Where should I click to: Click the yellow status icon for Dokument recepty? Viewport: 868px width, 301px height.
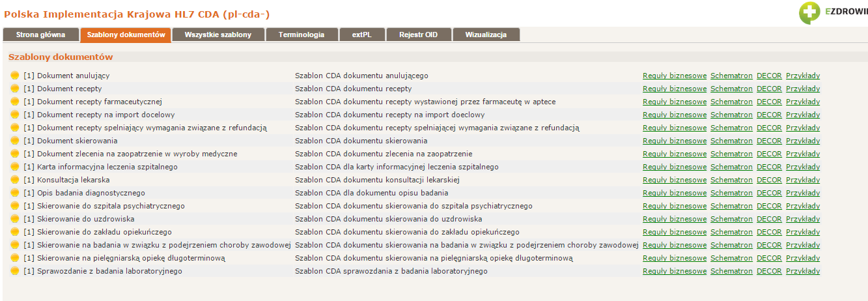pos(15,89)
